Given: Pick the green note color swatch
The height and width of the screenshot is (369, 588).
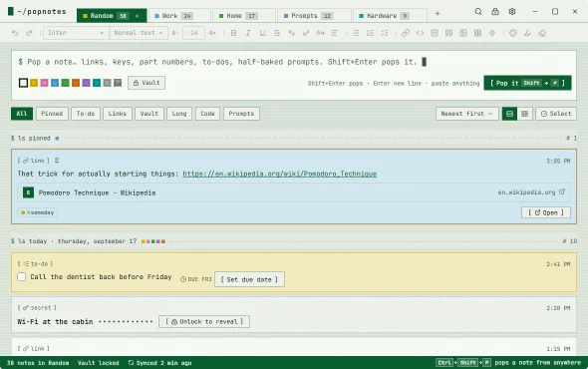Looking at the screenshot, I should point(65,83).
